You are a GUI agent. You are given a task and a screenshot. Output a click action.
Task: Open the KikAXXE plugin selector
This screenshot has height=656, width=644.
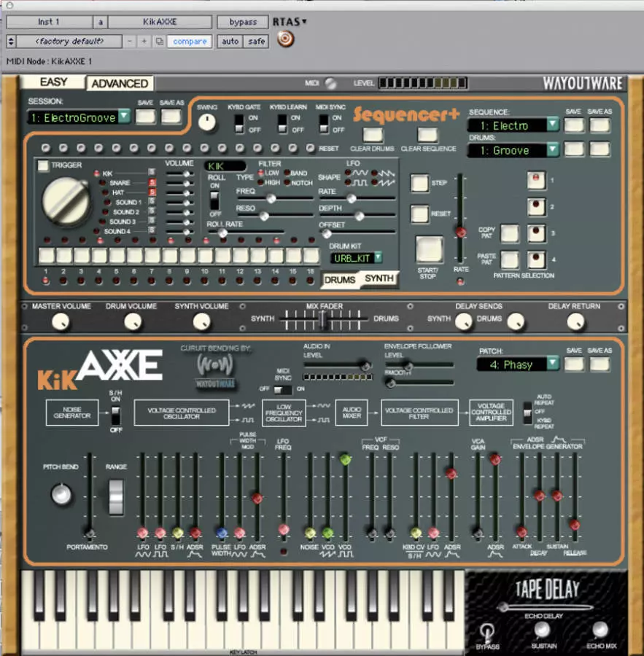pyautogui.click(x=160, y=22)
